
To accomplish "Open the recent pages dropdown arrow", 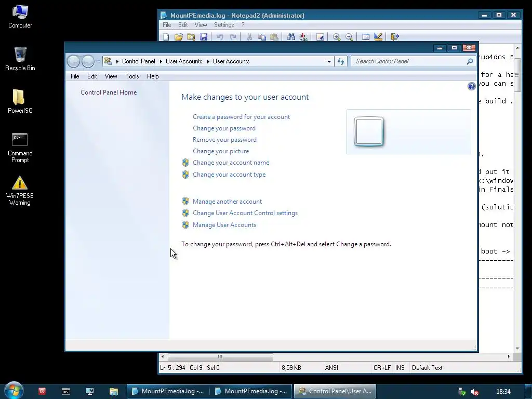I will click(x=98, y=61).
